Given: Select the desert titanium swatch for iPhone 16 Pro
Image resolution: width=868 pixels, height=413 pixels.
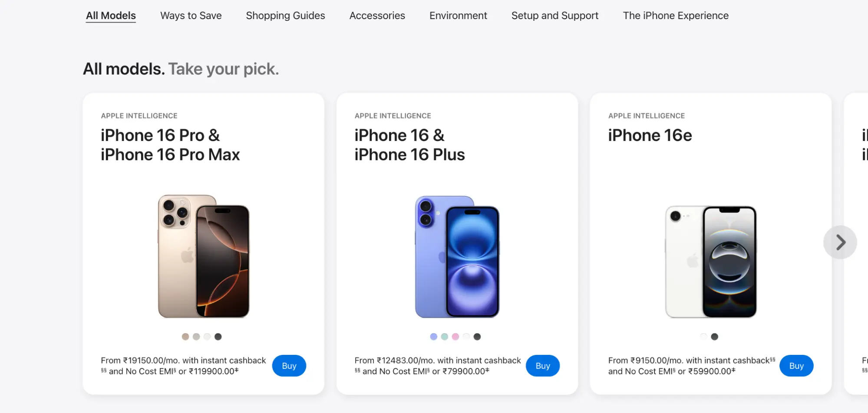Looking at the screenshot, I should point(185,336).
